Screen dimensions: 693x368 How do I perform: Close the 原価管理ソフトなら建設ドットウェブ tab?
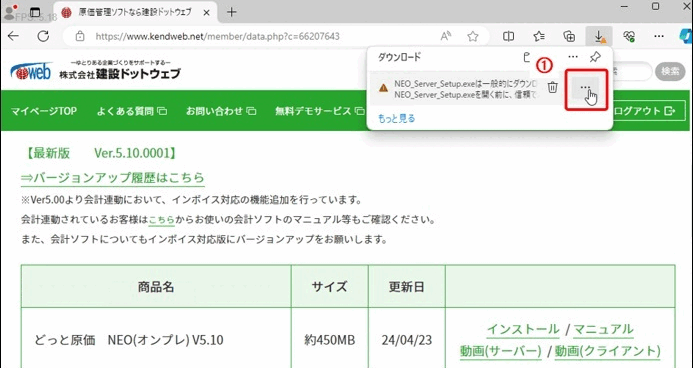tap(206, 13)
